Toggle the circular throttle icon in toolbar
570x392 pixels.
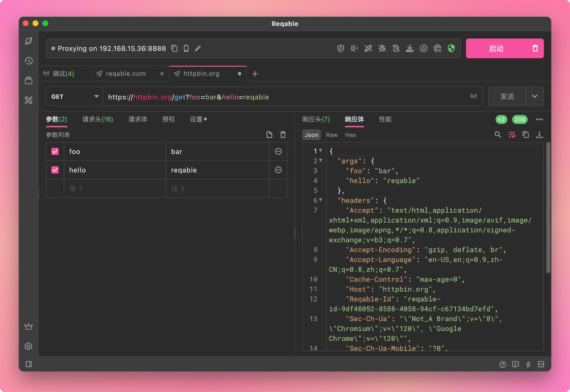pos(424,48)
